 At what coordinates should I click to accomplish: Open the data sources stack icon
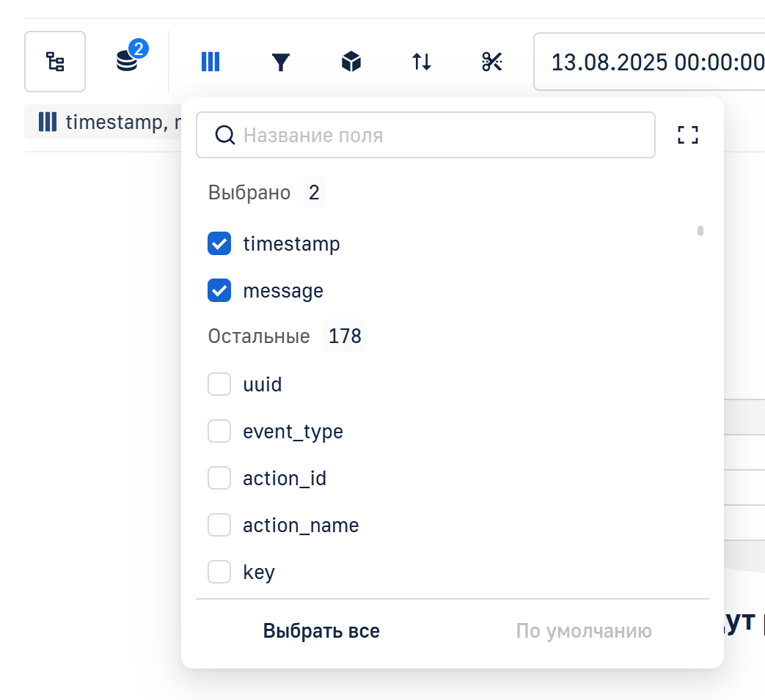point(127,62)
